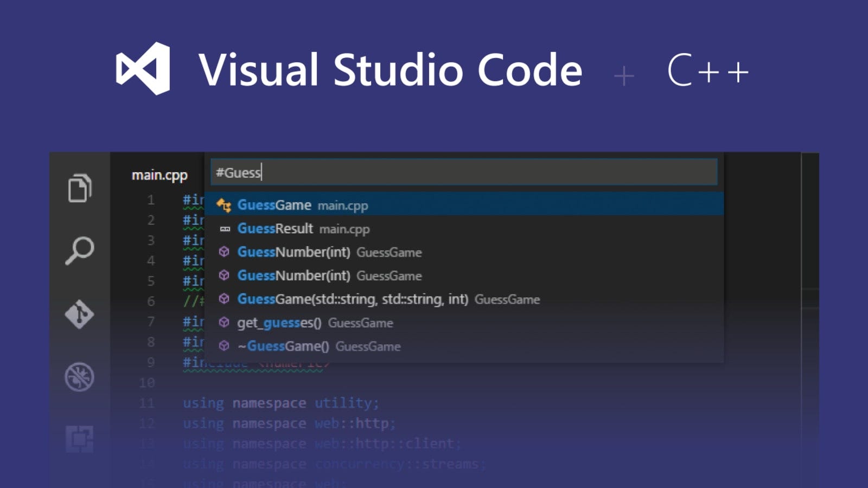Click the method icon beside get_guesses()
Image resolution: width=868 pixels, height=488 pixels.
224,323
